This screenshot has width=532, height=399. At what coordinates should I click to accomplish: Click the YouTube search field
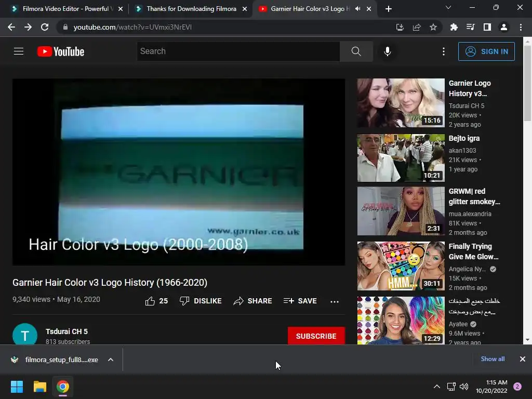coord(238,51)
